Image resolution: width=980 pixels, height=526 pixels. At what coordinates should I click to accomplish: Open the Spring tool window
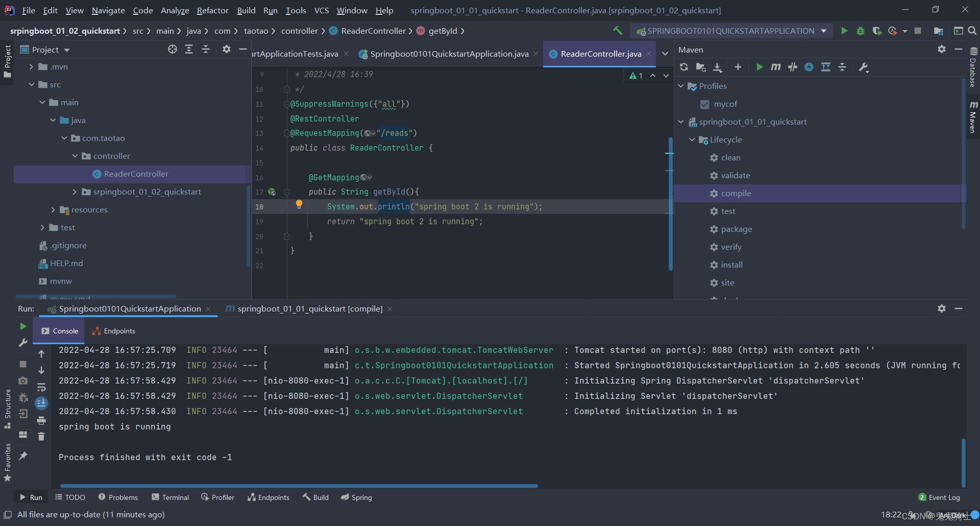(356, 497)
